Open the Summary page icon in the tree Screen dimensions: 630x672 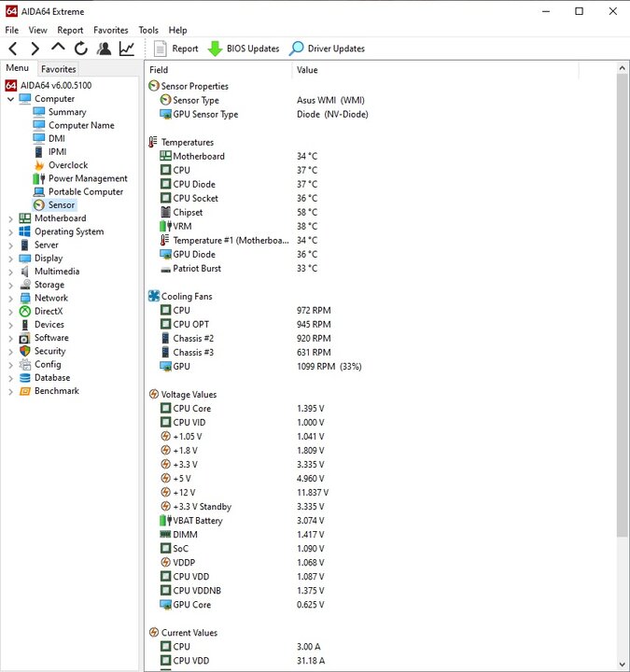tap(39, 112)
